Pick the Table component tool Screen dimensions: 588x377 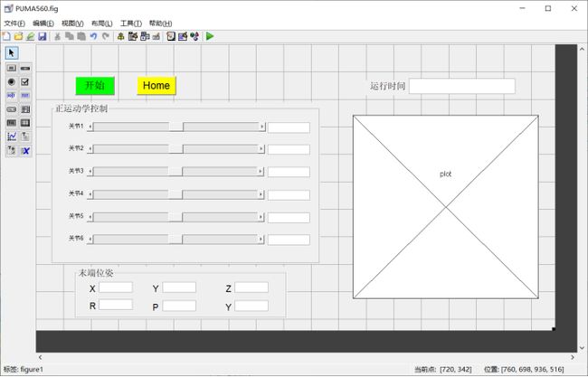pyautogui.click(x=25, y=123)
